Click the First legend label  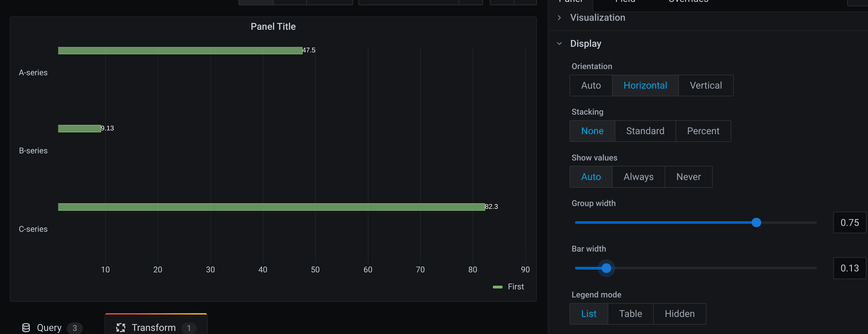(x=516, y=287)
